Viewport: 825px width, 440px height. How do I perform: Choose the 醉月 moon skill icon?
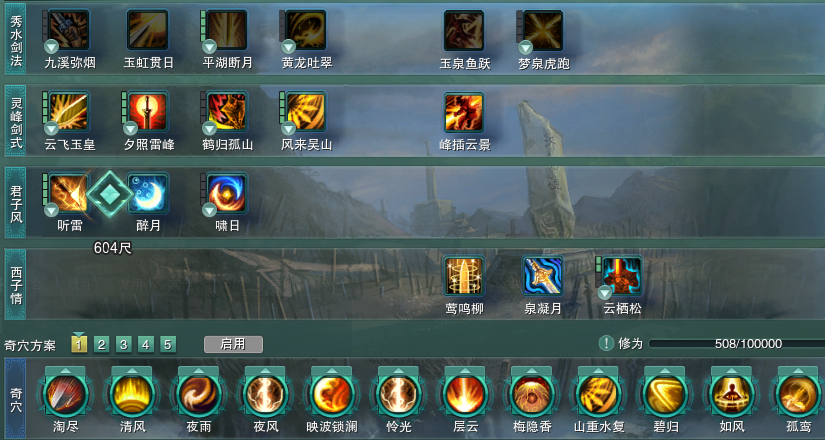[x=148, y=193]
